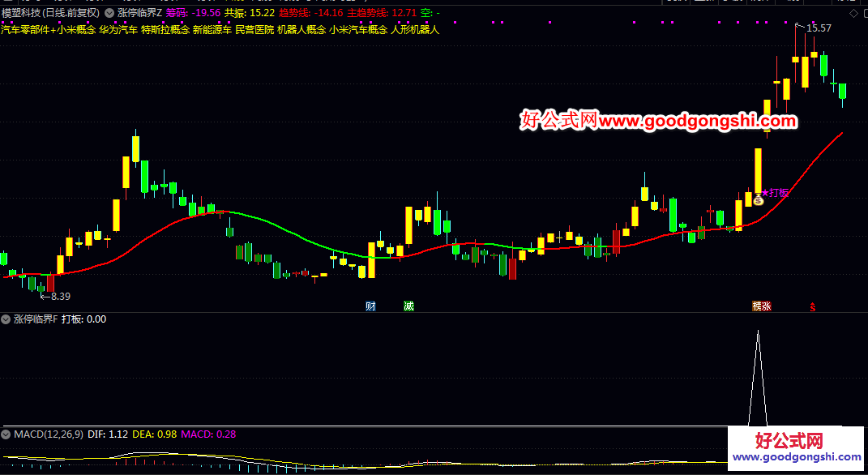
Task: Click the money bag icon beside 打板
Action: pos(759,200)
